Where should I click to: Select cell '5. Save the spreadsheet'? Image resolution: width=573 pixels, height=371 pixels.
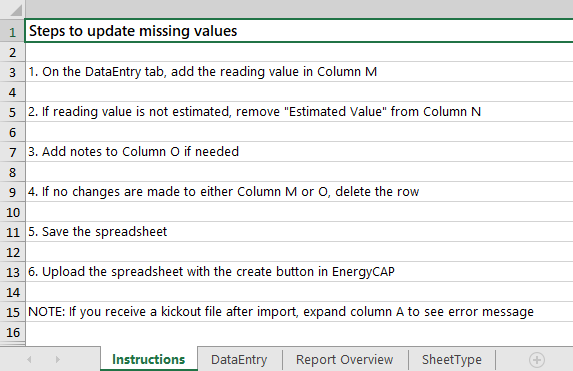pos(299,232)
